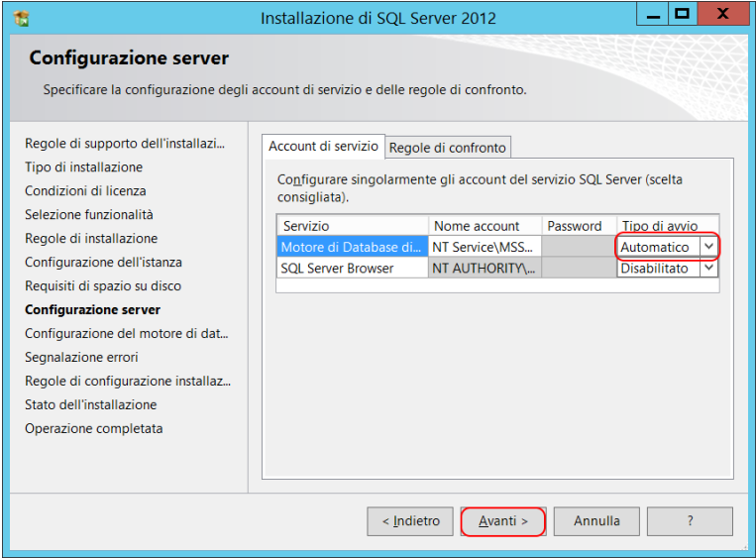Click the Nome account column header
This screenshot has height=558, width=756.
485,226
